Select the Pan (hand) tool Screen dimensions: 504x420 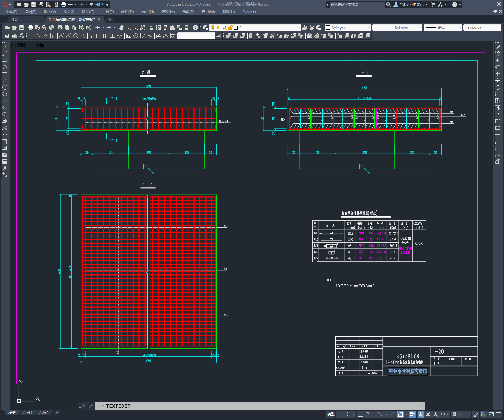click(x=121, y=28)
